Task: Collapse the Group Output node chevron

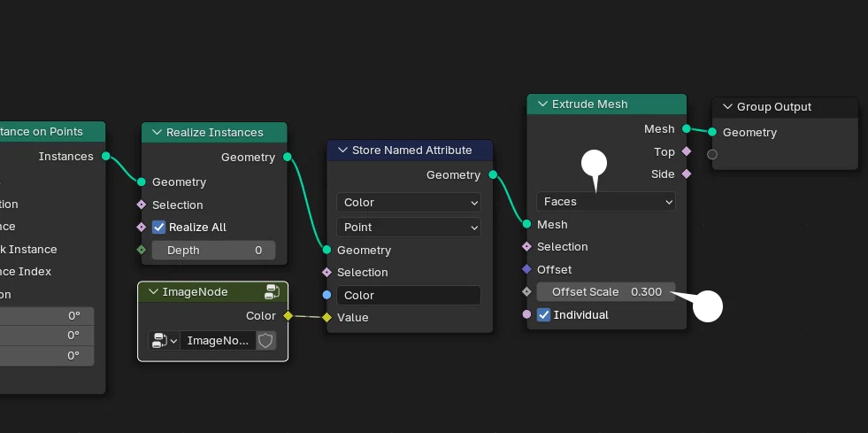Action: pyautogui.click(x=727, y=107)
